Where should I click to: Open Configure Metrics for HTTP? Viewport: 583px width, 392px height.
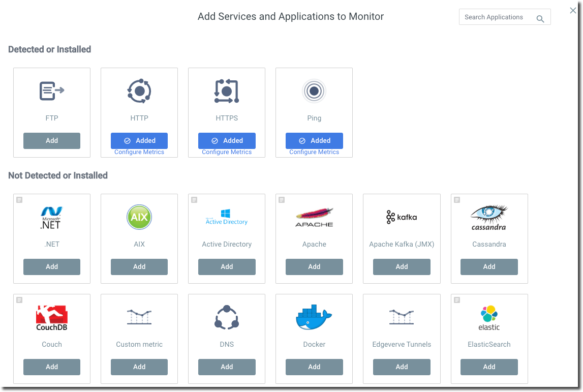pyautogui.click(x=139, y=152)
